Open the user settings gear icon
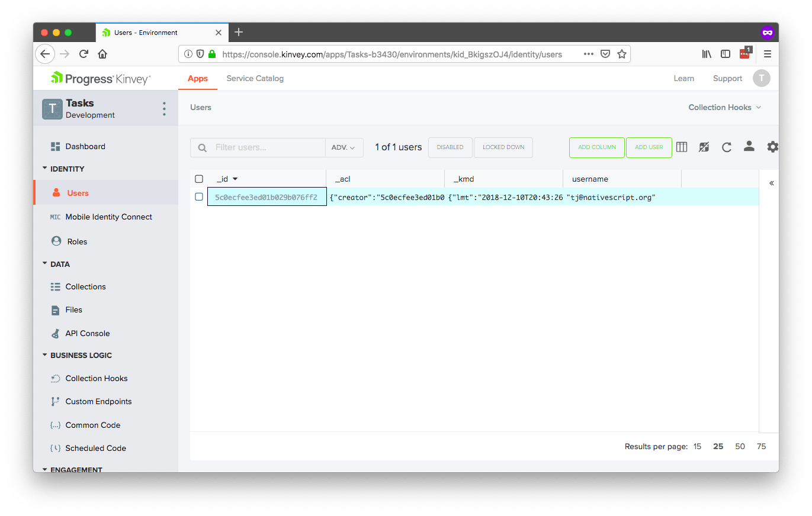Viewport: 812px width, 516px height. pos(772,147)
